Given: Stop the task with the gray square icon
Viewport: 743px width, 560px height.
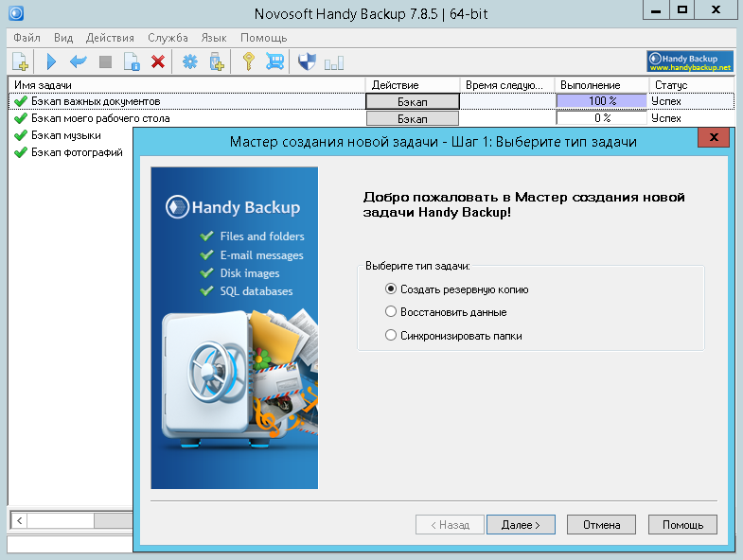Looking at the screenshot, I should [x=105, y=61].
